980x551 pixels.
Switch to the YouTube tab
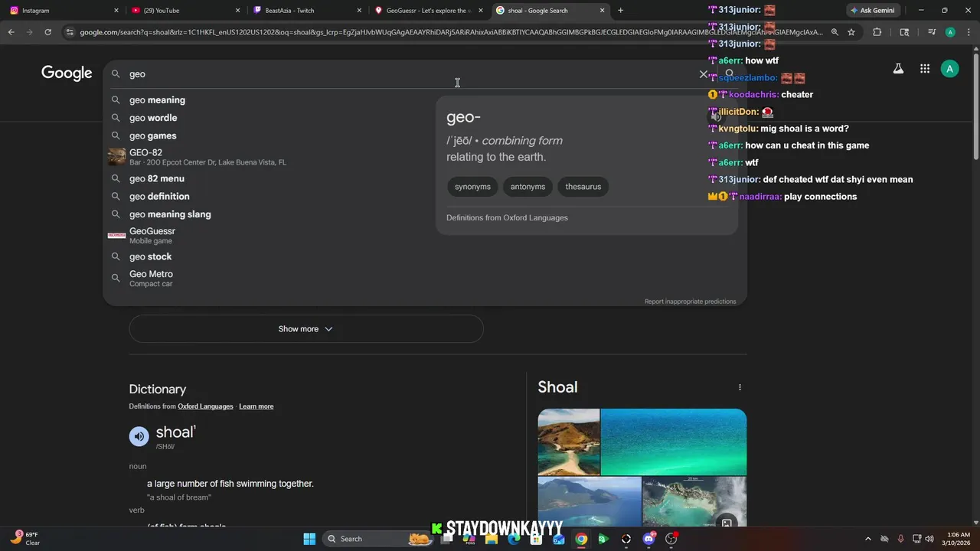[184, 11]
